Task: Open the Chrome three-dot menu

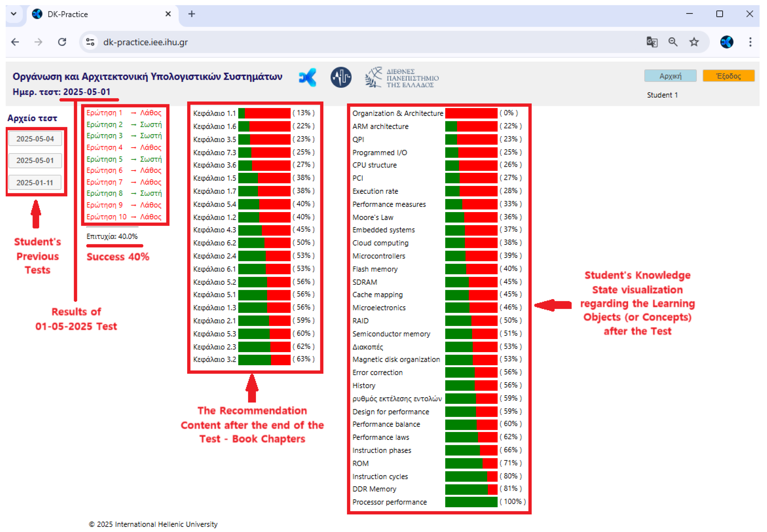Action: (x=750, y=42)
